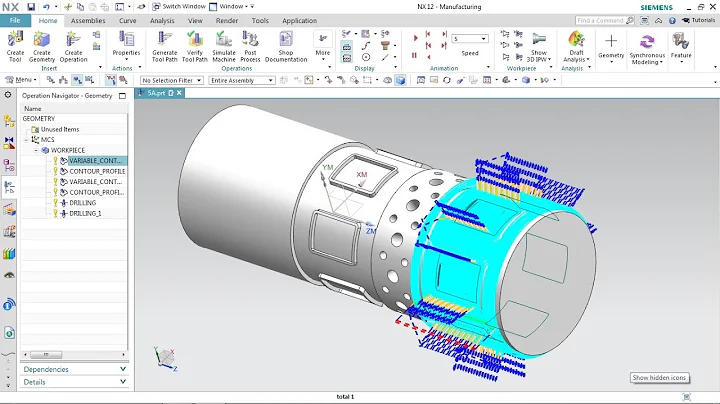Image resolution: width=720 pixels, height=404 pixels.
Task: Click Verify Tool Path
Action: coord(195,46)
